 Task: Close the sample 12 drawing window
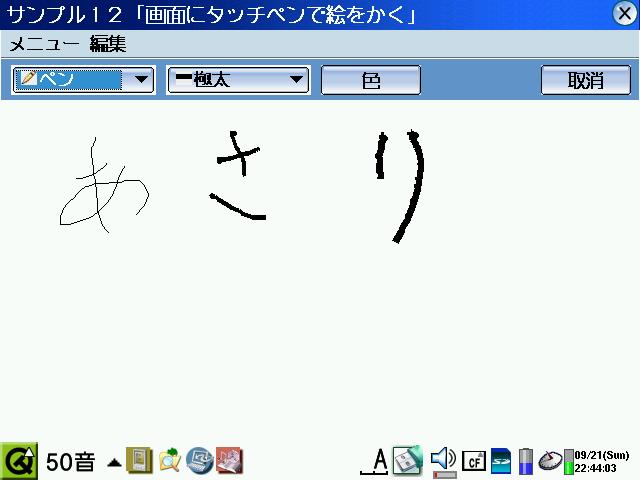tap(624, 13)
